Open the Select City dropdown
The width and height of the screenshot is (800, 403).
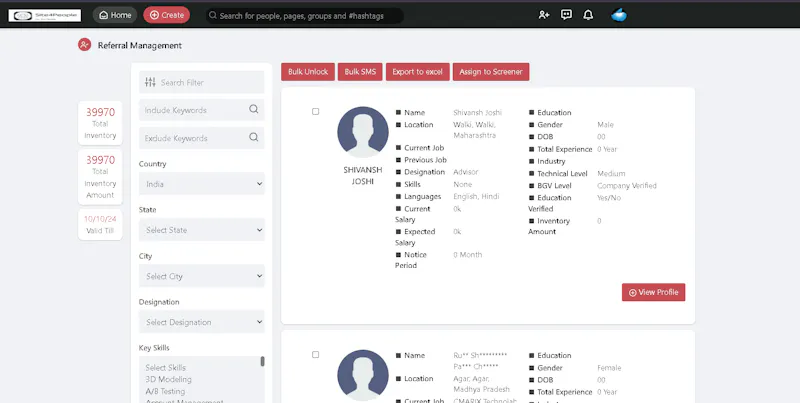pos(202,276)
